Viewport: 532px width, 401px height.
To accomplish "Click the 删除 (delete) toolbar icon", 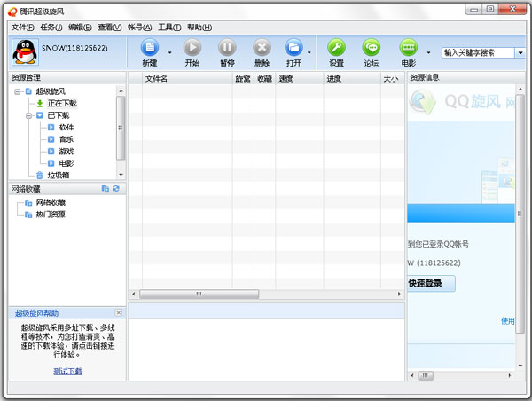I will [x=262, y=47].
